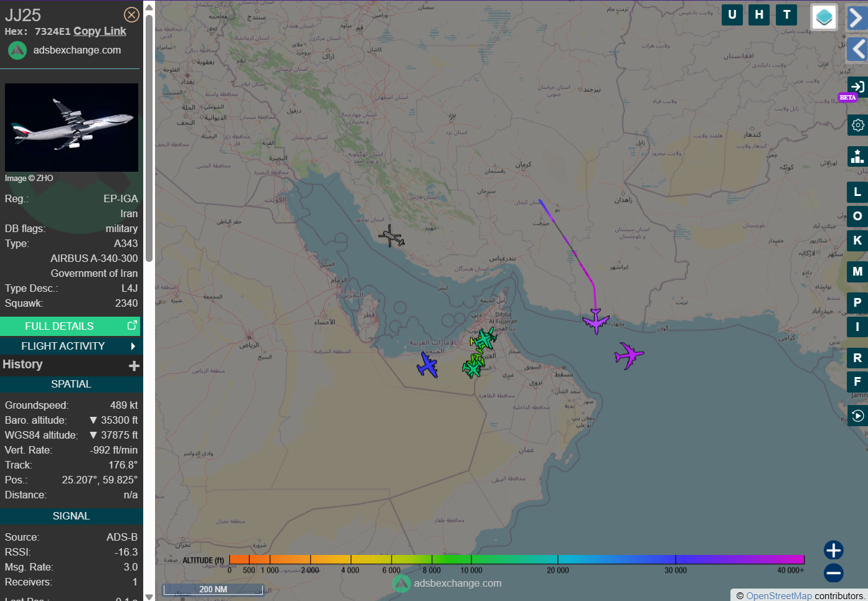Open the statistics podium icon

click(857, 156)
